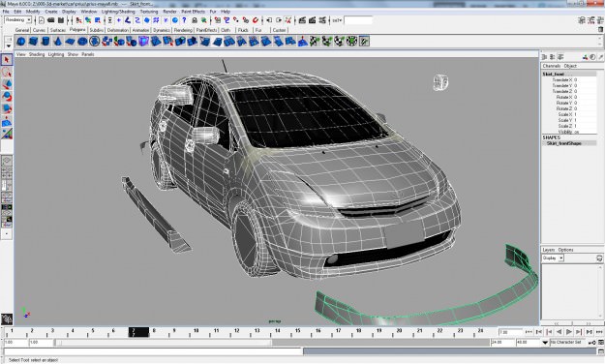
Task: Choose the Scale tool in the toolbox
Action: (7, 108)
